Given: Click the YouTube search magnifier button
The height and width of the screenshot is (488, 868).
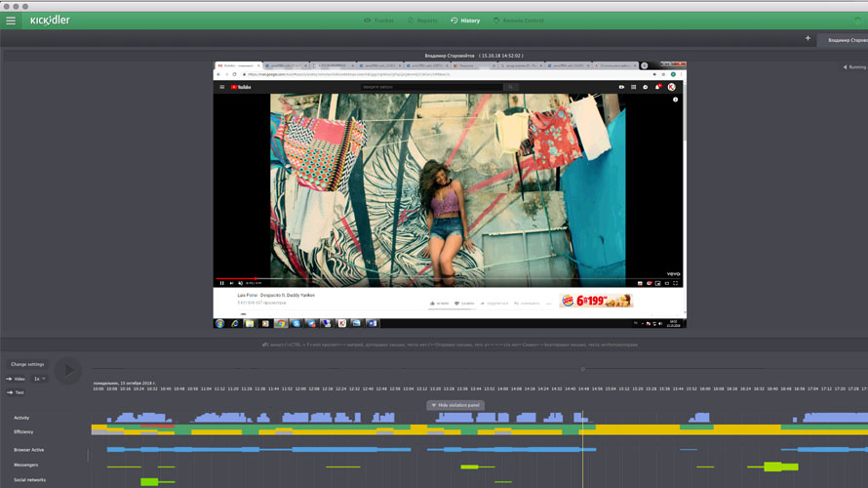Looking at the screenshot, I should [x=511, y=87].
